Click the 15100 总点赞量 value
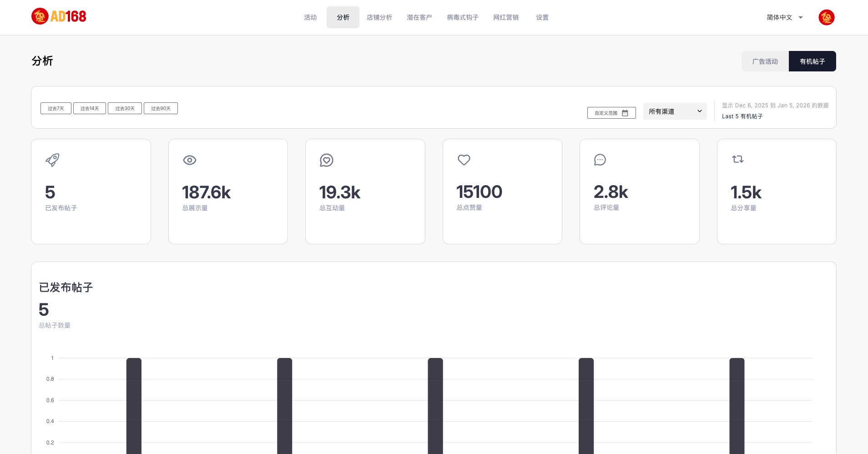 tap(479, 192)
